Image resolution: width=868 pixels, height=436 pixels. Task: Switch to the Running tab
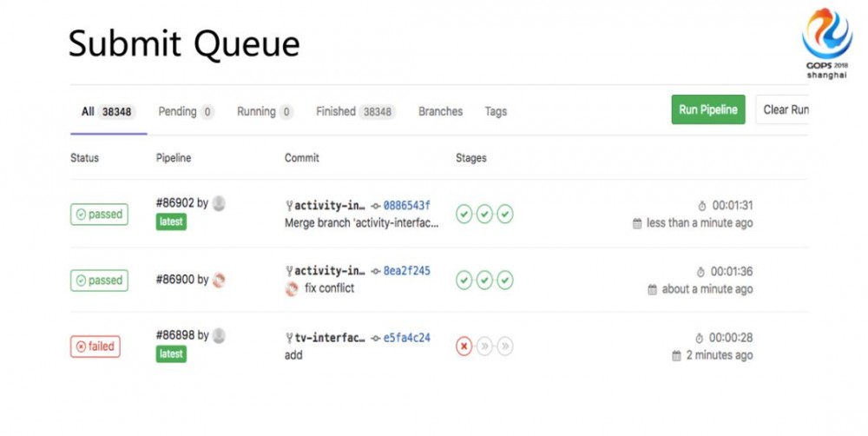tap(265, 112)
